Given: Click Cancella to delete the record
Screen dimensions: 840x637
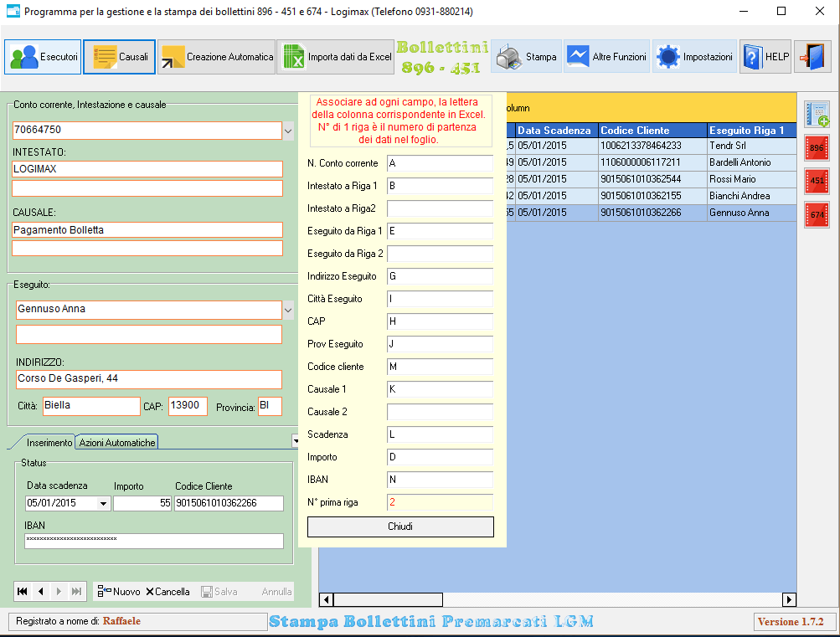Looking at the screenshot, I should pos(168,592).
